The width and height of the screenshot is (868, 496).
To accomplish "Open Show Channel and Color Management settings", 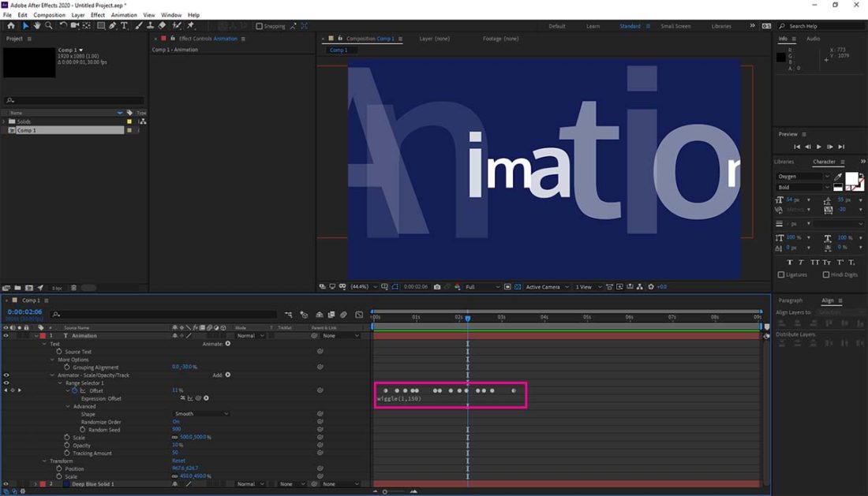I will point(457,287).
